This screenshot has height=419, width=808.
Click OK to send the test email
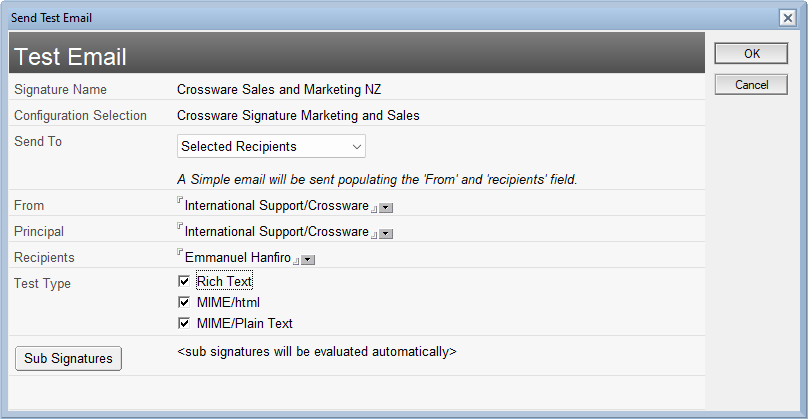point(751,54)
